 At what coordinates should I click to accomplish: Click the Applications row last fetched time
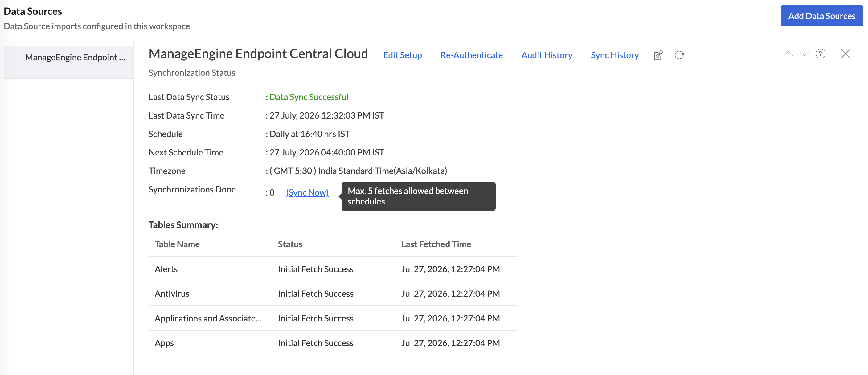tap(451, 318)
